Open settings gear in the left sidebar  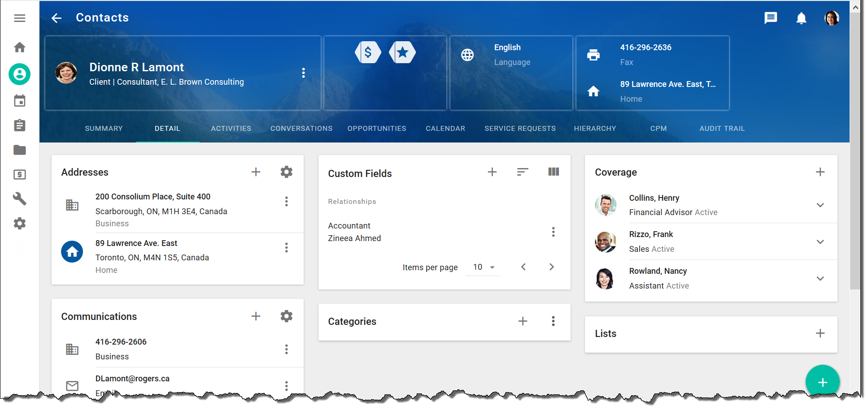[19, 223]
